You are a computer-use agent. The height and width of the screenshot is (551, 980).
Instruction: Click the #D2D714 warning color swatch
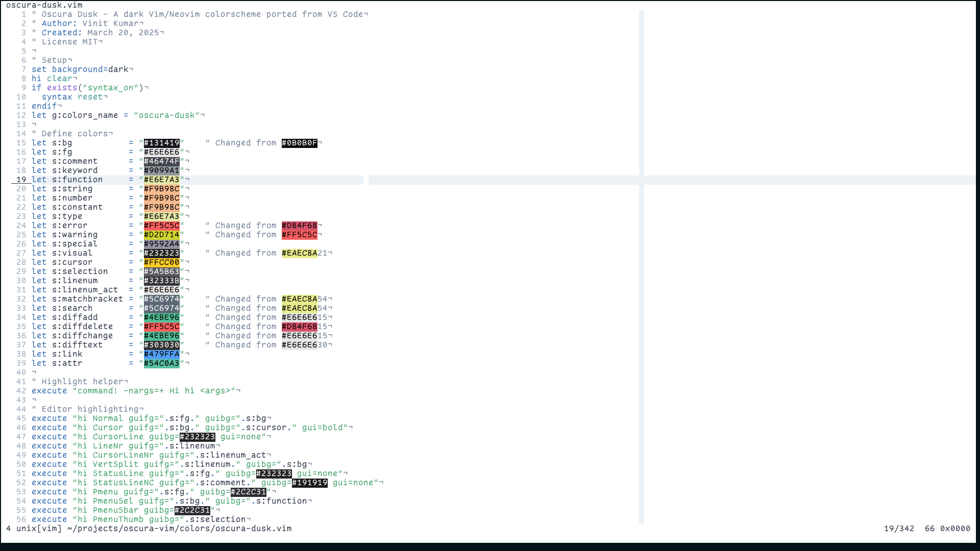coord(162,235)
